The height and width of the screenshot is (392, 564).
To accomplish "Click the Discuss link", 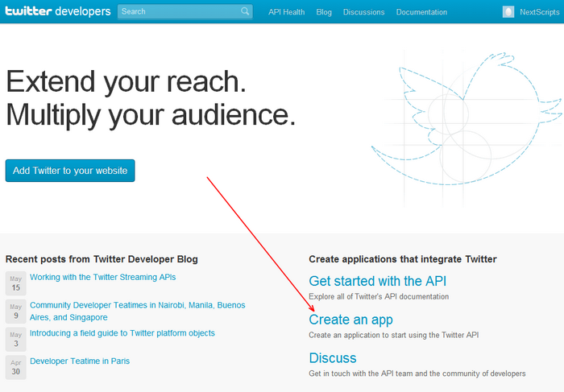I will [333, 358].
